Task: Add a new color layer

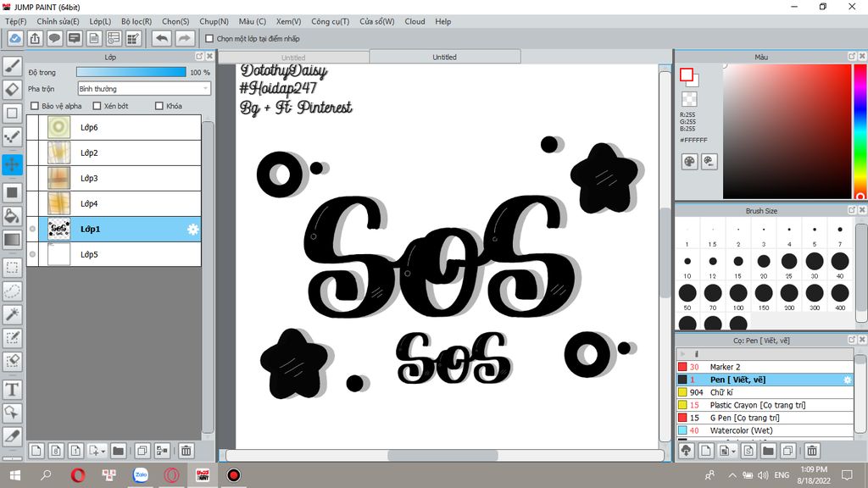Action: (36, 451)
